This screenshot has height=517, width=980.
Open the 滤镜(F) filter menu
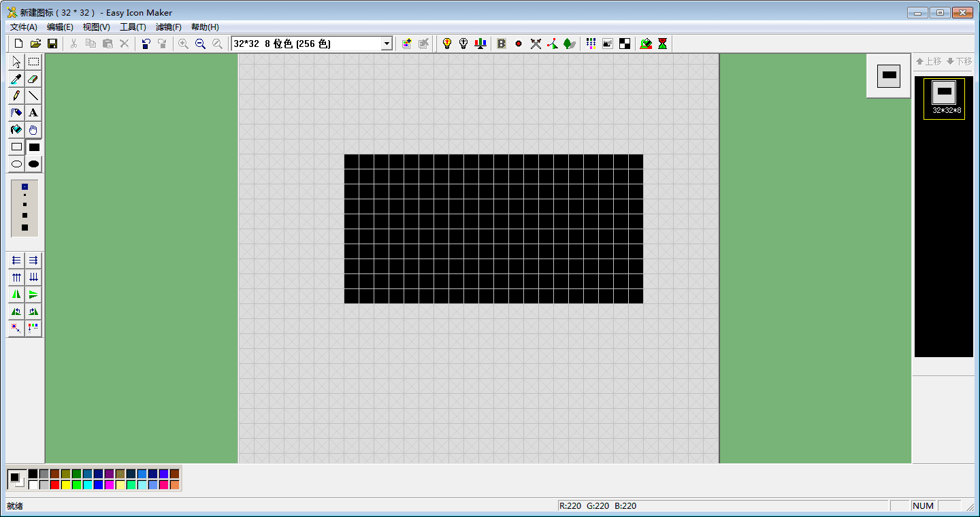[x=168, y=27]
